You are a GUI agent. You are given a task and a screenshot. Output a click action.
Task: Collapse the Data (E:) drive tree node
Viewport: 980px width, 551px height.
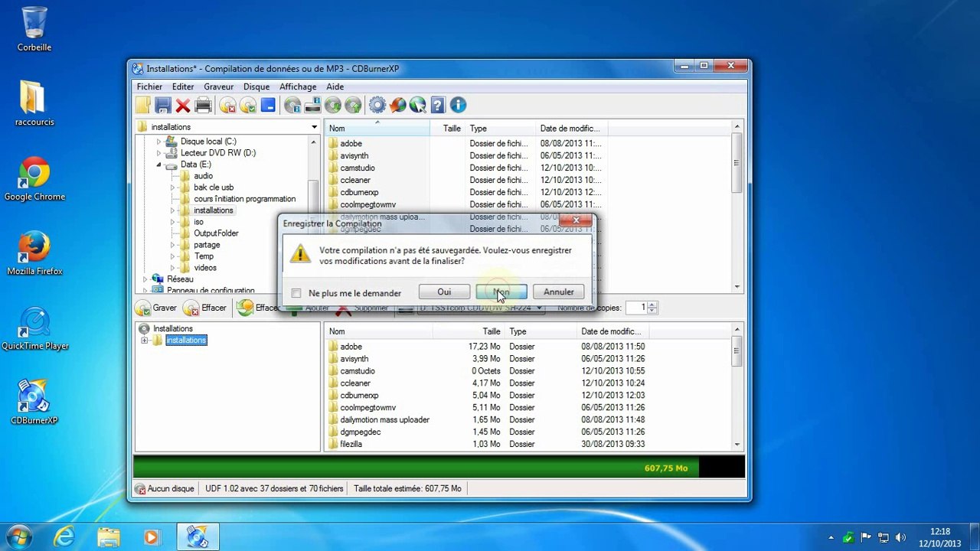point(159,165)
